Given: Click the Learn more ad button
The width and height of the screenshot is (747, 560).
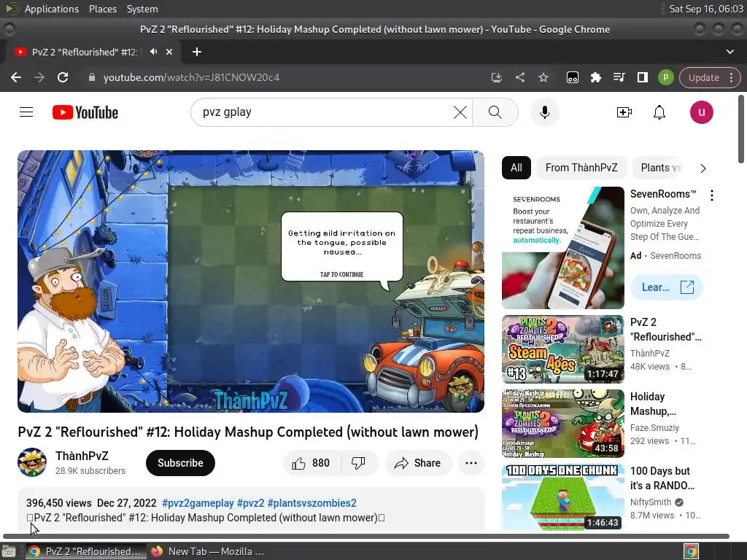Looking at the screenshot, I should [666, 287].
